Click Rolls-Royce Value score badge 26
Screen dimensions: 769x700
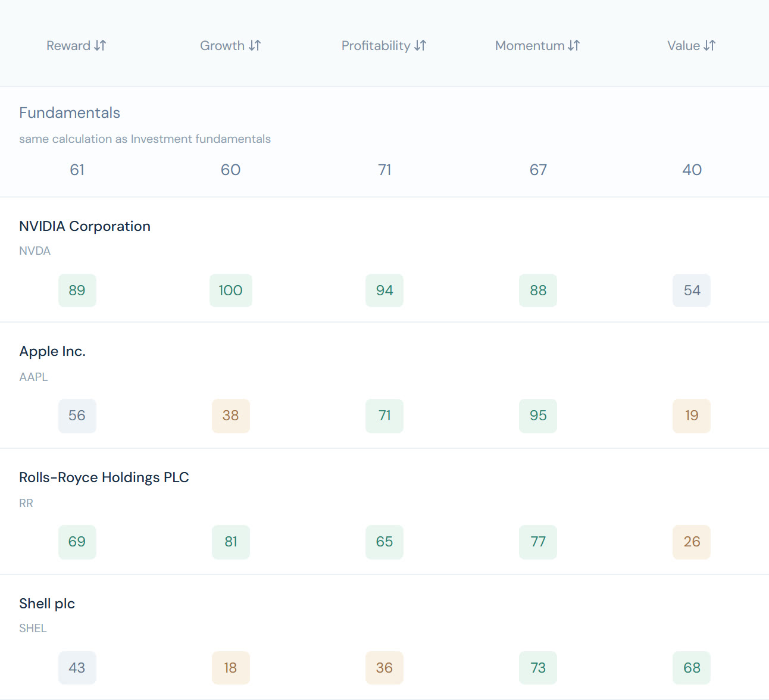tap(692, 542)
